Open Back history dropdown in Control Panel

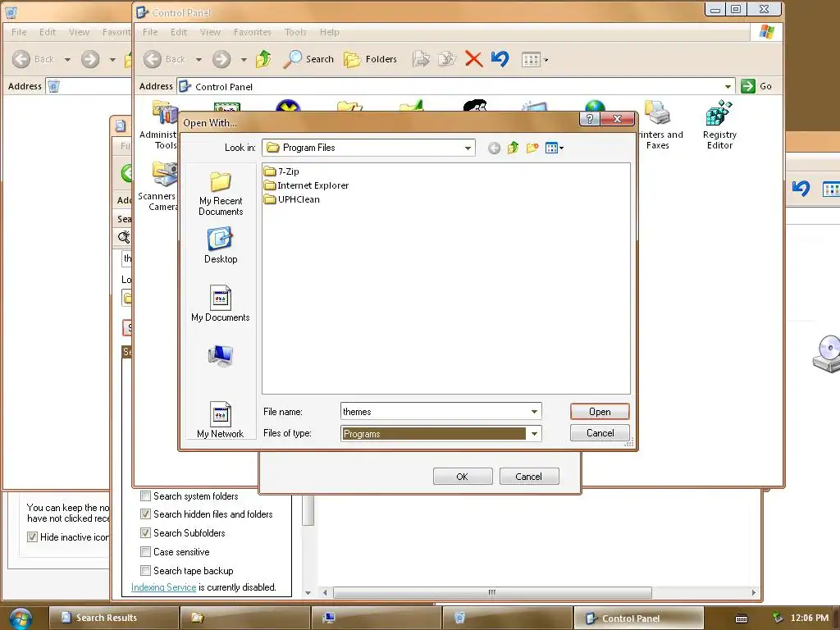pos(199,59)
